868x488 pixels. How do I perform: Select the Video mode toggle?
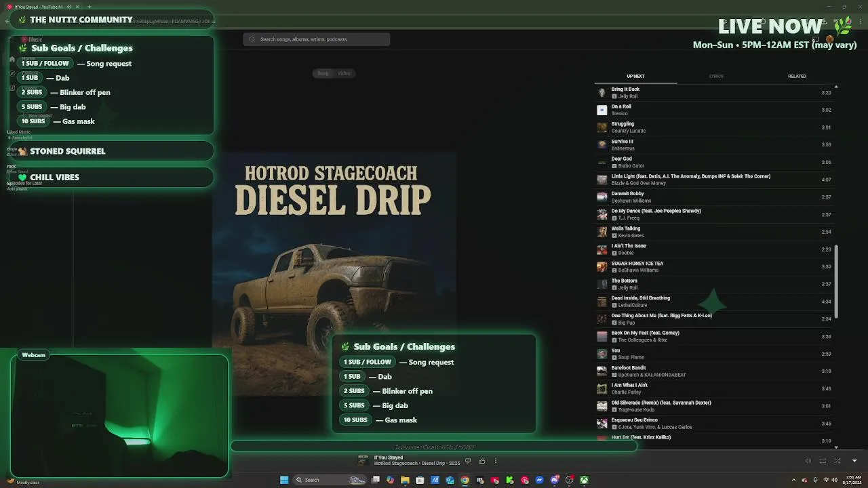[x=344, y=73]
